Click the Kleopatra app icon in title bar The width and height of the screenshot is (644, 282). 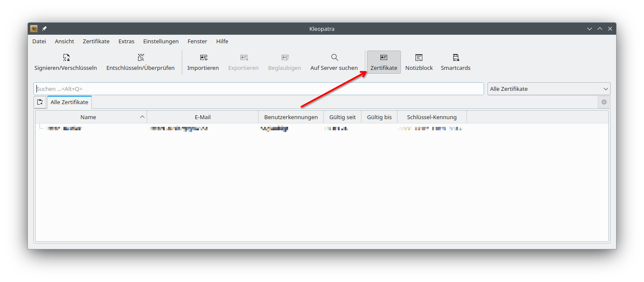coord(34,29)
